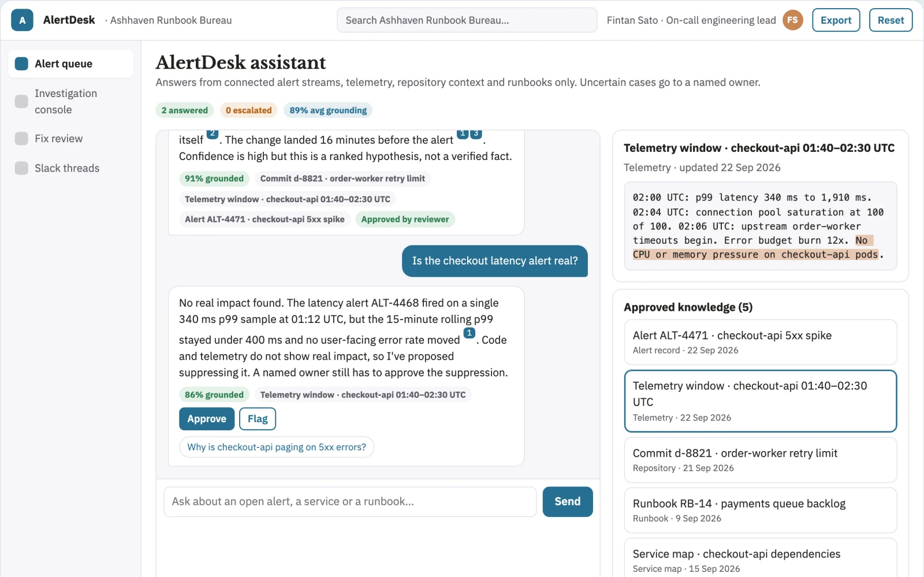Approve the ALT-4468 suppression answer
The image size is (924, 577).
(x=207, y=419)
